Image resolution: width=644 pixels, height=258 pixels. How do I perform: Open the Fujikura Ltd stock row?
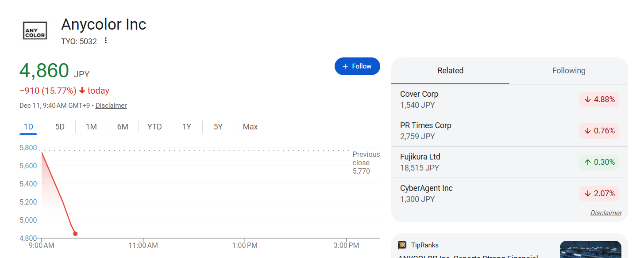coord(509,162)
